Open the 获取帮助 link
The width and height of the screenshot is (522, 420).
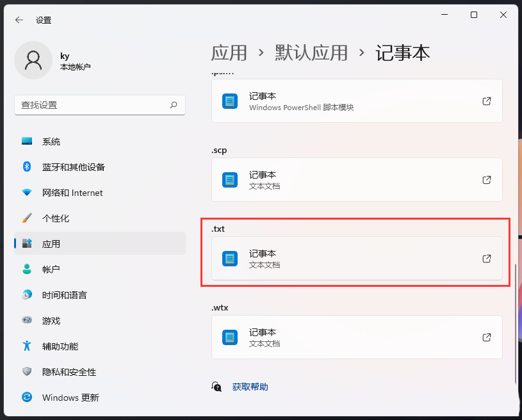pyautogui.click(x=250, y=387)
